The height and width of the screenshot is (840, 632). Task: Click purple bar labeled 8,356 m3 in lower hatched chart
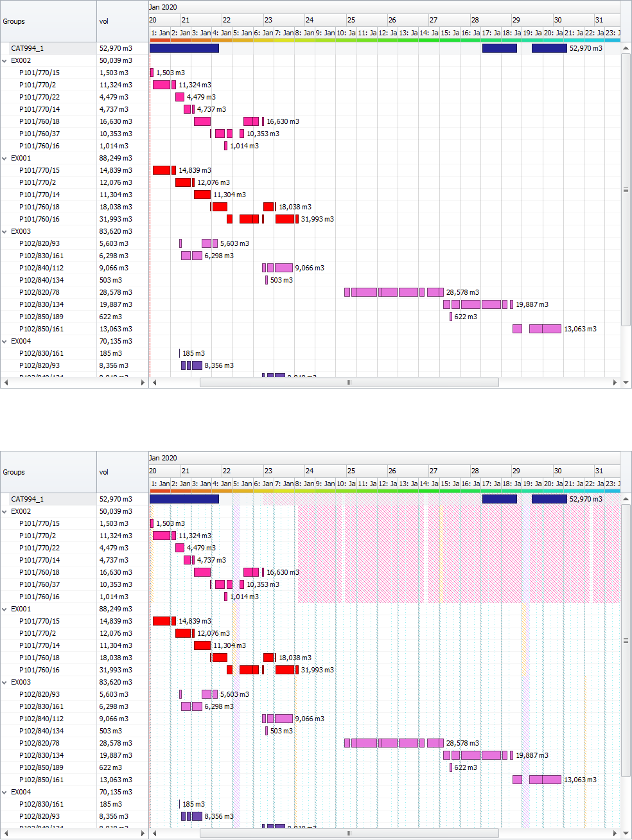coord(197,816)
